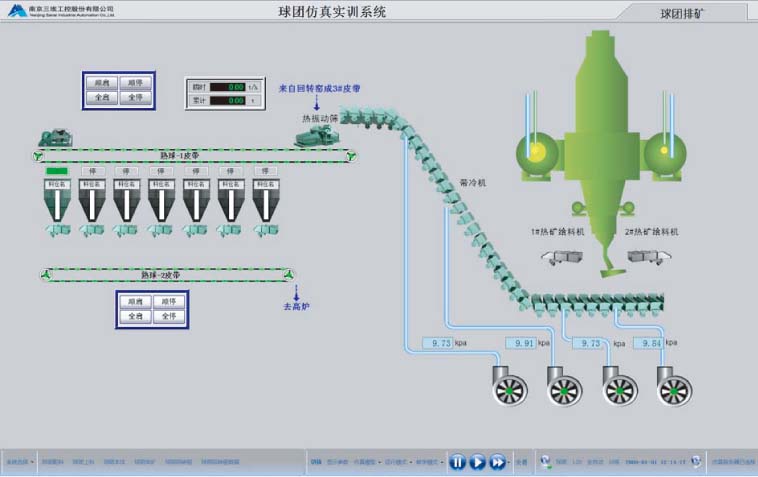Click the fast-forward simulation button
758x477 pixels.
tap(497, 462)
